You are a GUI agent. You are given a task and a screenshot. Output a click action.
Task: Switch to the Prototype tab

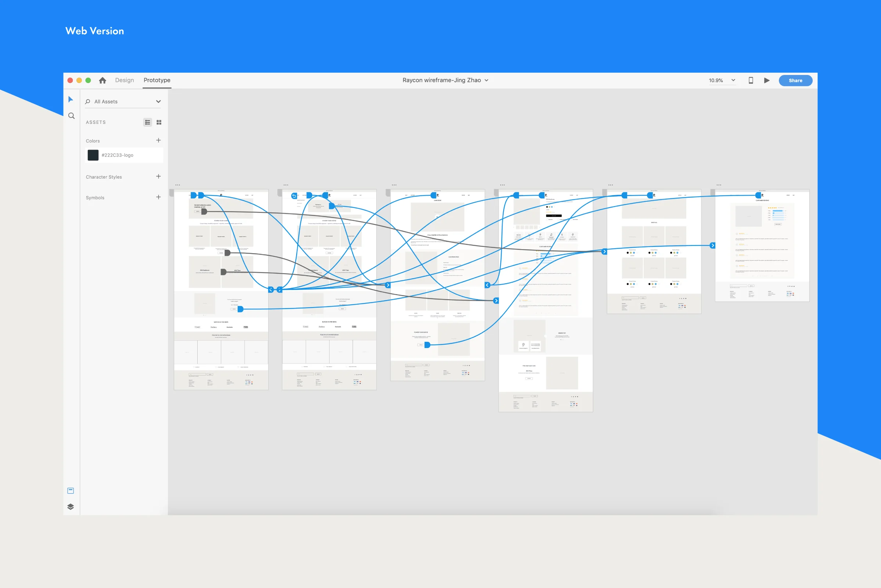click(x=157, y=80)
